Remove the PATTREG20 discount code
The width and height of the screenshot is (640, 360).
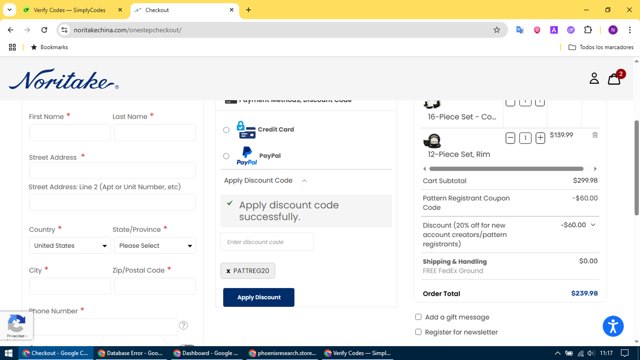228,271
